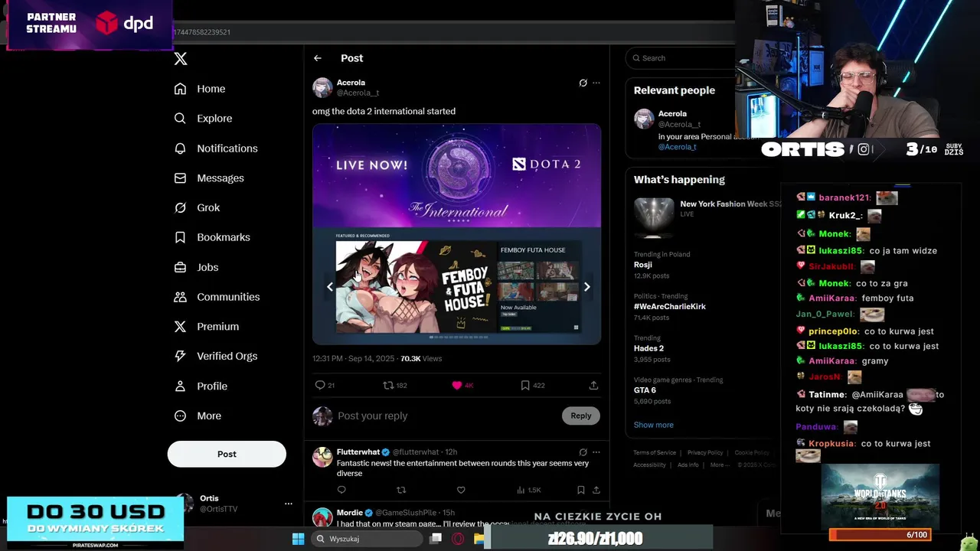Open Flutterwhat's profile name
The height and width of the screenshot is (551, 980).
pyautogui.click(x=358, y=452)
